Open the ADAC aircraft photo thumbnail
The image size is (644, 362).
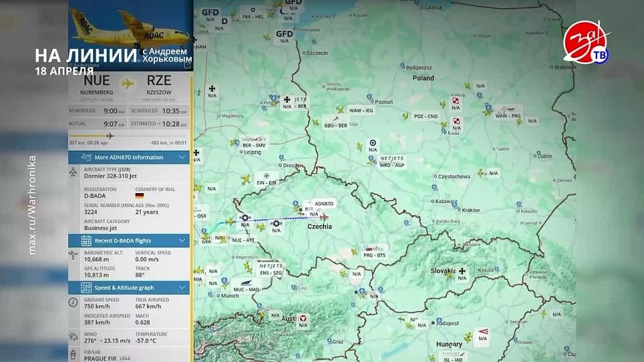(x=129, y=34)
